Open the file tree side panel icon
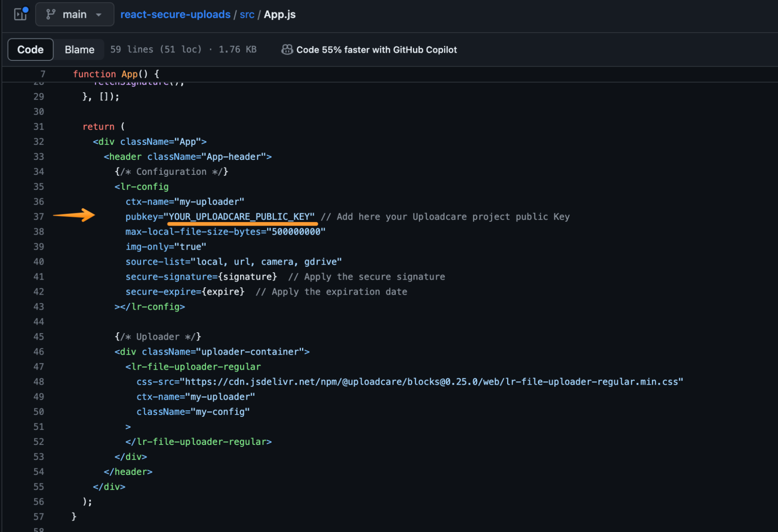The image size is (778, 532). [x=20, y=14]
